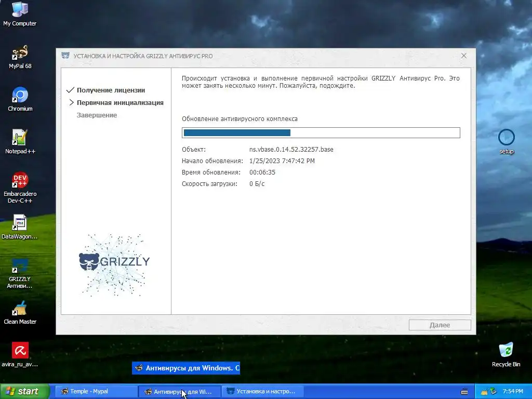Open My Computer desktop icon
Viewport: 532px width, 399px height.
pyautogui.click(x=20, y=14)
